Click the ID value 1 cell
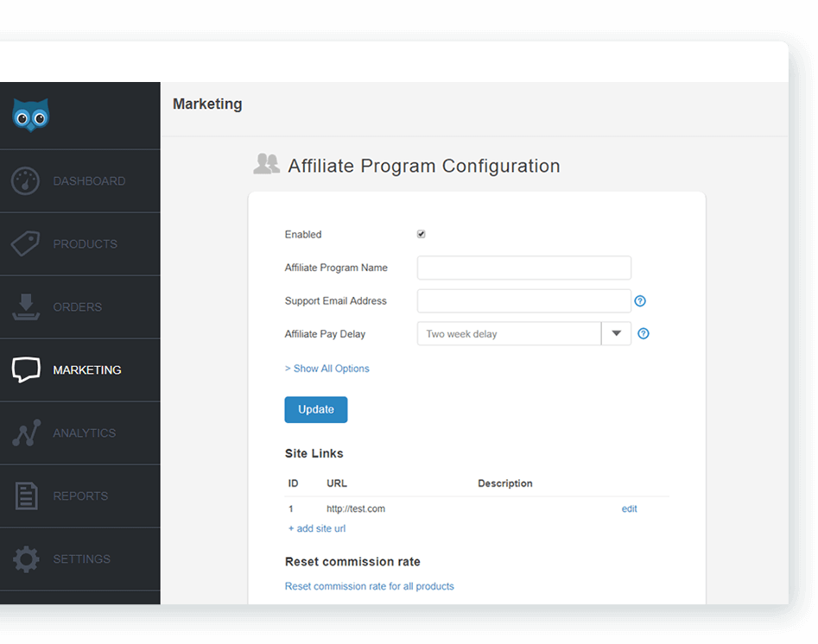This screenshot has height=644, width=818. pyautogui.click(x=290, y=509)
